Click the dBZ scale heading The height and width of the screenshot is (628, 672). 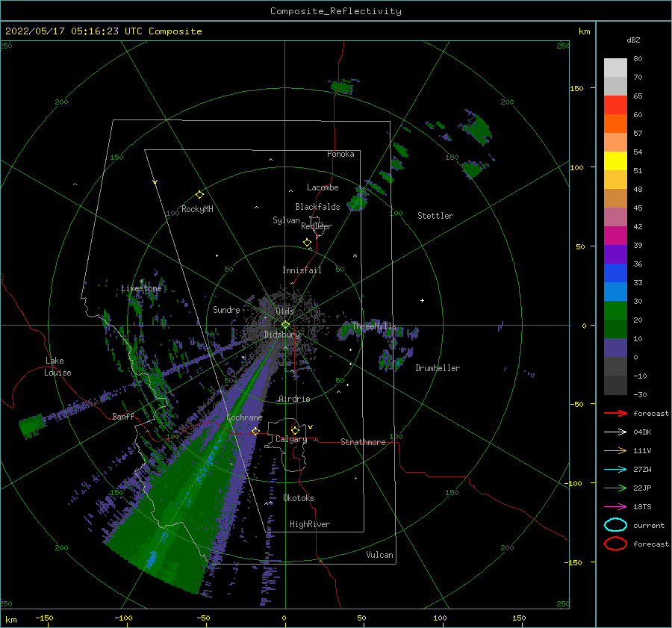[633, 40]
